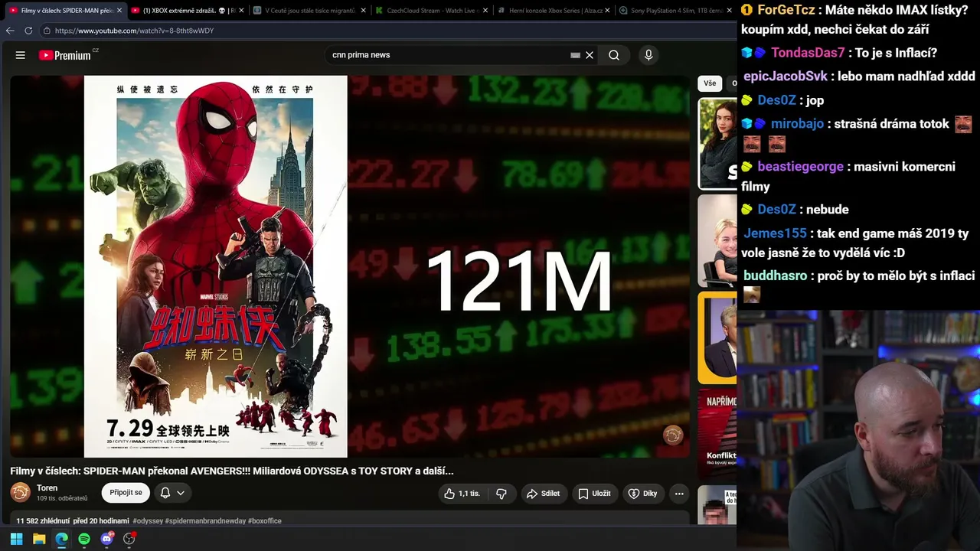Click buddhasro username in chat
The height and width of the screenshot is (551, 980).
775,275
